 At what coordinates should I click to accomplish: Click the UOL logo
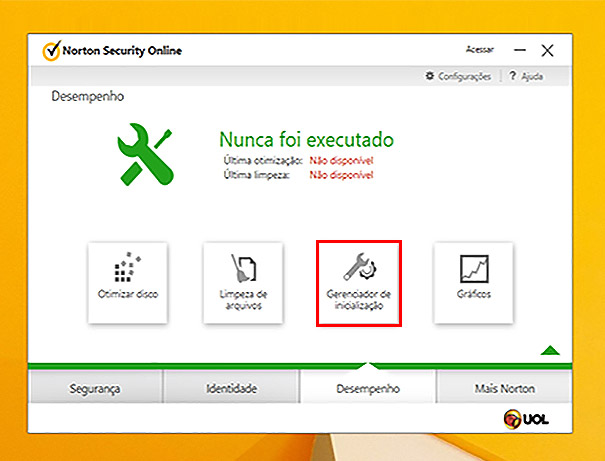526,419
